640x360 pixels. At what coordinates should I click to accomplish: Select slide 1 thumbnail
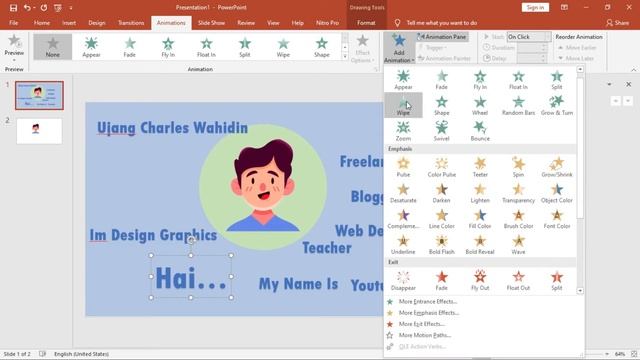[x=39, y=95]
